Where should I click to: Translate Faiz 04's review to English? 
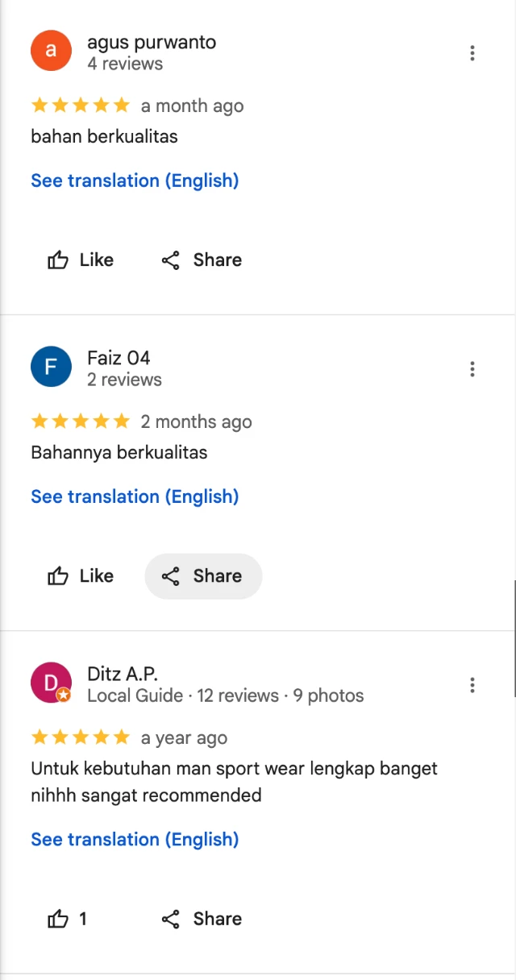coord(135,496)
